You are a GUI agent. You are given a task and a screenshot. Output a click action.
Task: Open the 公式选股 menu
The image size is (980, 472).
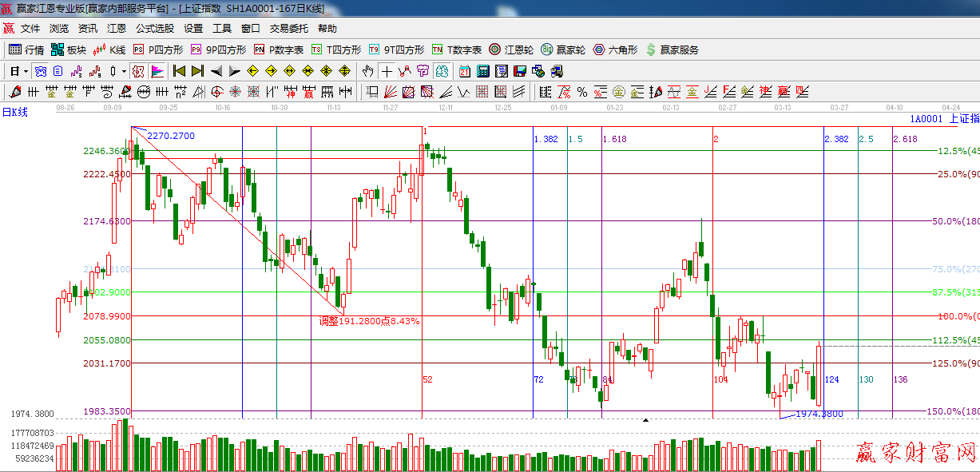(x=154, y=28)
